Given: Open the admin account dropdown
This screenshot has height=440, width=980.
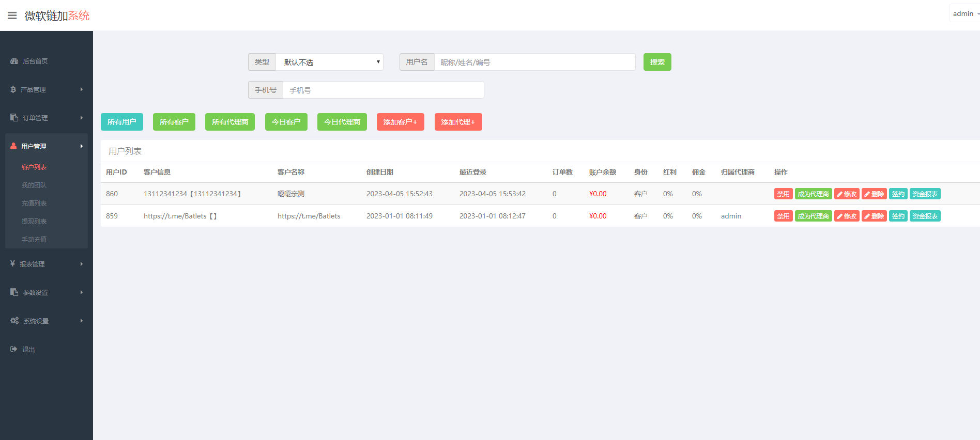Looking at the screenshot, I should [965, 14].
